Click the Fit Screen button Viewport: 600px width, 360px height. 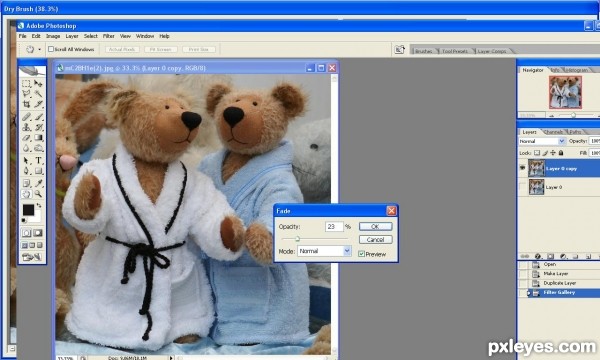click(x=161, y=49)
